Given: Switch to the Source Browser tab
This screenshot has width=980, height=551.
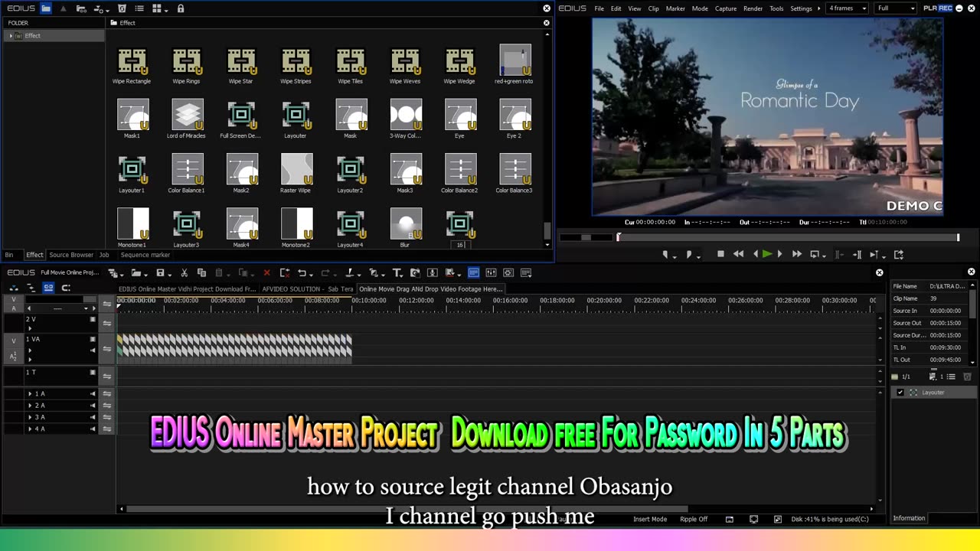Looking at the screenshot, I should pyautogui.click(x=71, y=255).
